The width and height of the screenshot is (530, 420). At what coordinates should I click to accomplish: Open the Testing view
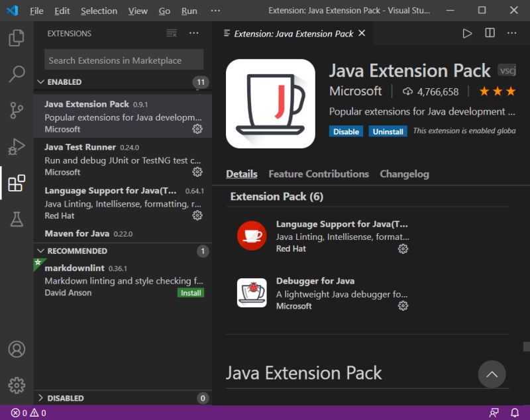coord(17,220)
